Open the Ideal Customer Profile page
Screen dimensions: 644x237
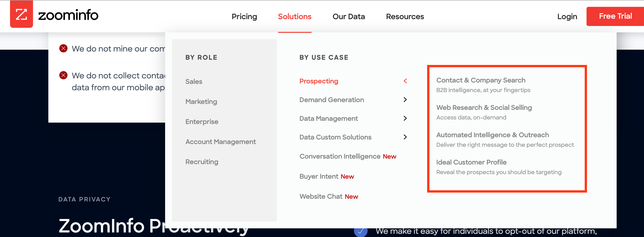click(x=471, y=162)
